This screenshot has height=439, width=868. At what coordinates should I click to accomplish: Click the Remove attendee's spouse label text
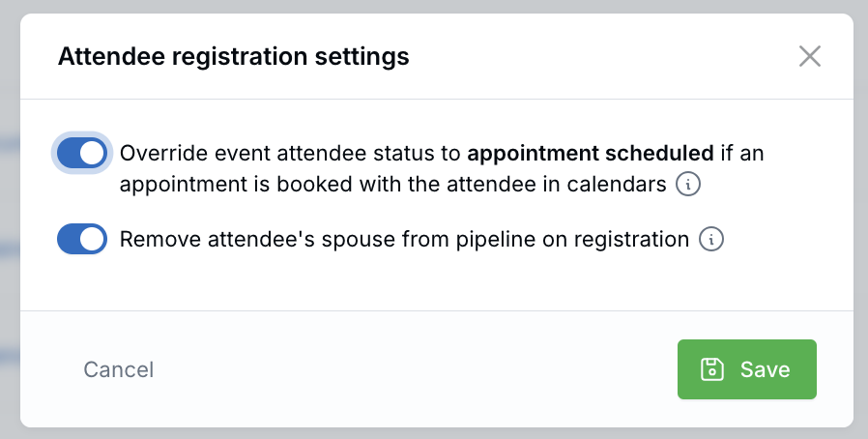pos(404,239)
